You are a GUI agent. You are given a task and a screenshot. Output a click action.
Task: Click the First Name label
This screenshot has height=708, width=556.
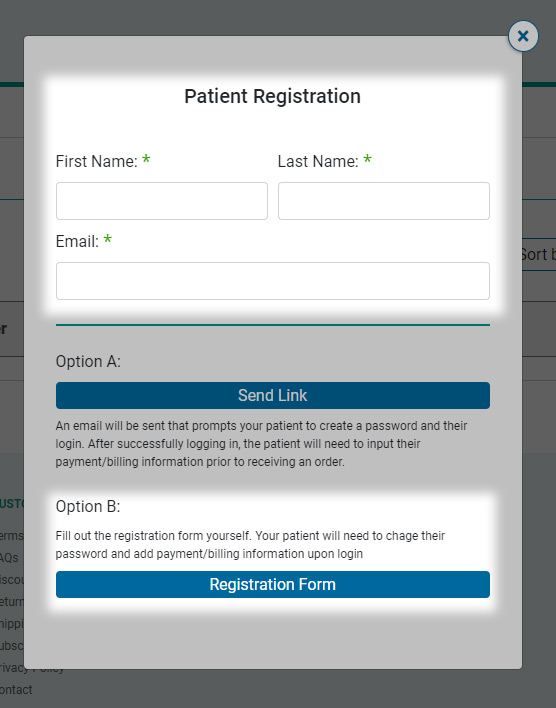point(97,161)
